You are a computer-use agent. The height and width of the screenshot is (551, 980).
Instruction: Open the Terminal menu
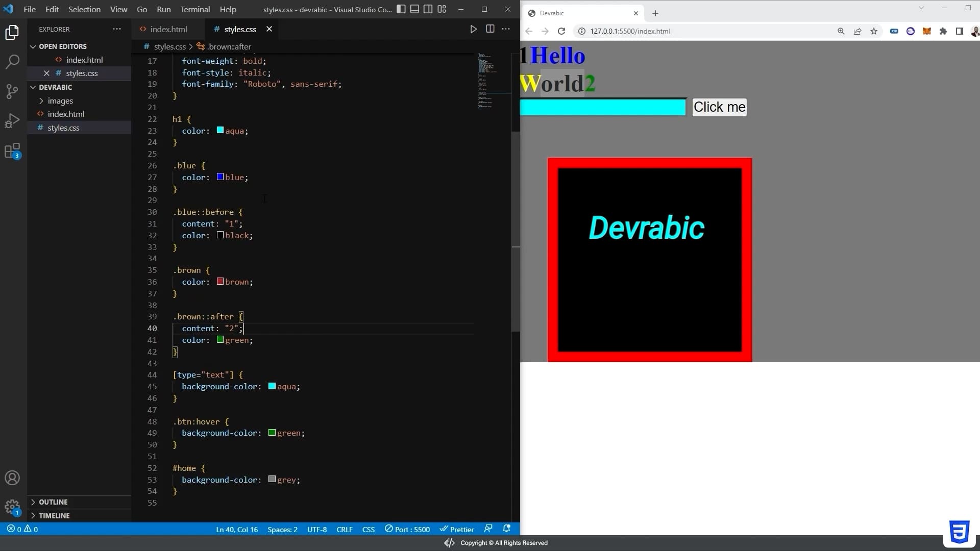coord(195,9)
